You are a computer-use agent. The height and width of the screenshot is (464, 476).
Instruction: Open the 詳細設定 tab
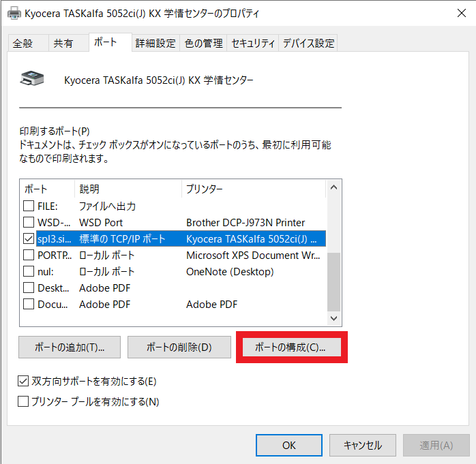[x=155, y=44]
